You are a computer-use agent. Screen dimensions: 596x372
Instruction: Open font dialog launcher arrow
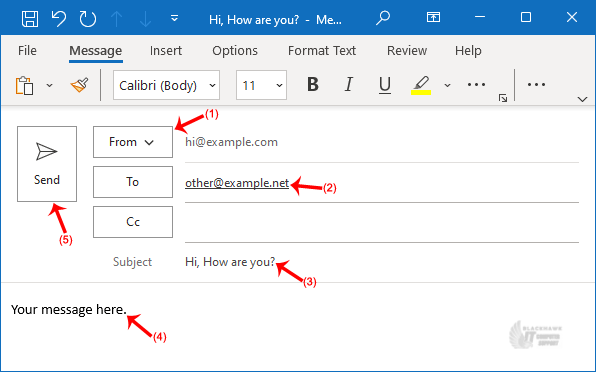pos(503,98)
